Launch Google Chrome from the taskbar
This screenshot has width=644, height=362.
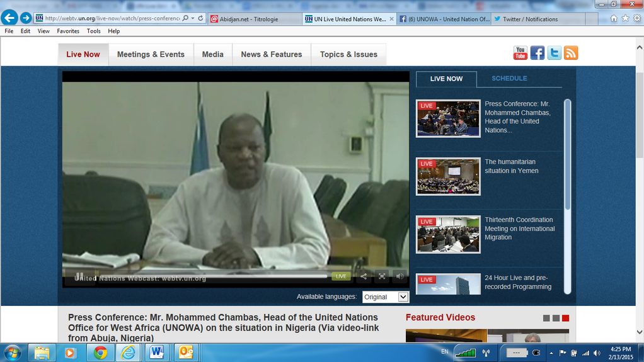coord(100,353)
